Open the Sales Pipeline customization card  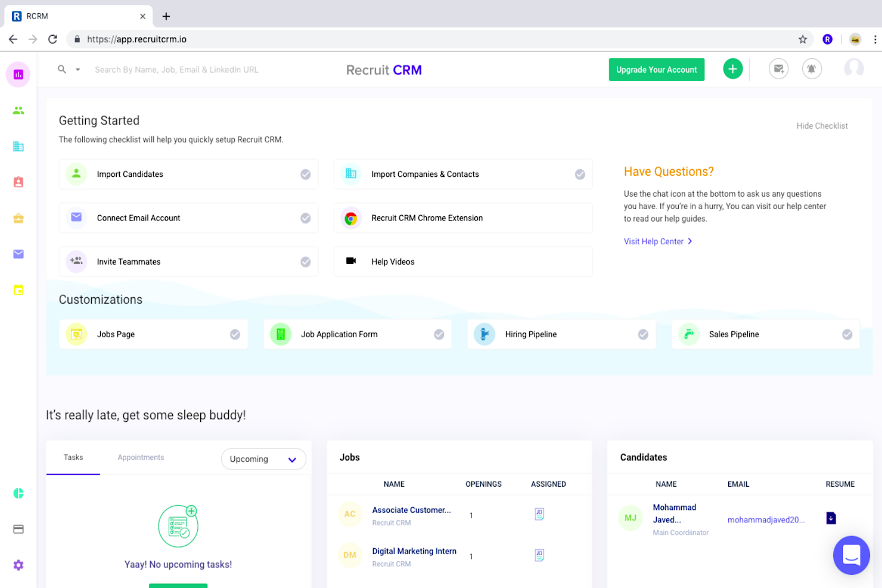pyautogui.click(x=766, y=335)
